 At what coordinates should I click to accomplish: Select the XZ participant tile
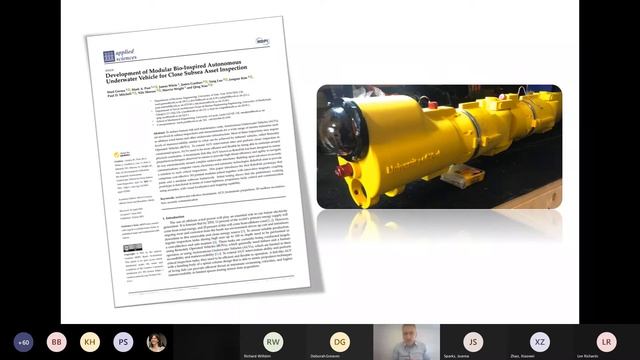540,342
